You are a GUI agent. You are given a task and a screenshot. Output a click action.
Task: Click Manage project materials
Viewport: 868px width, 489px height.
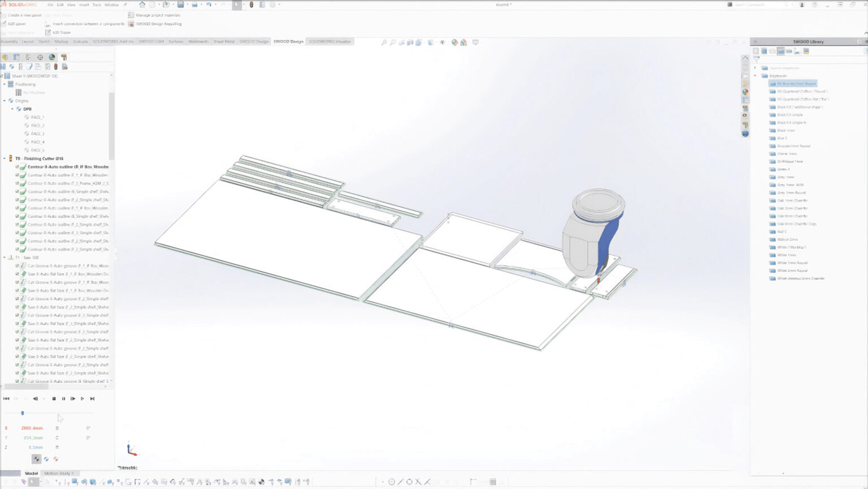[x=157, y=15]
